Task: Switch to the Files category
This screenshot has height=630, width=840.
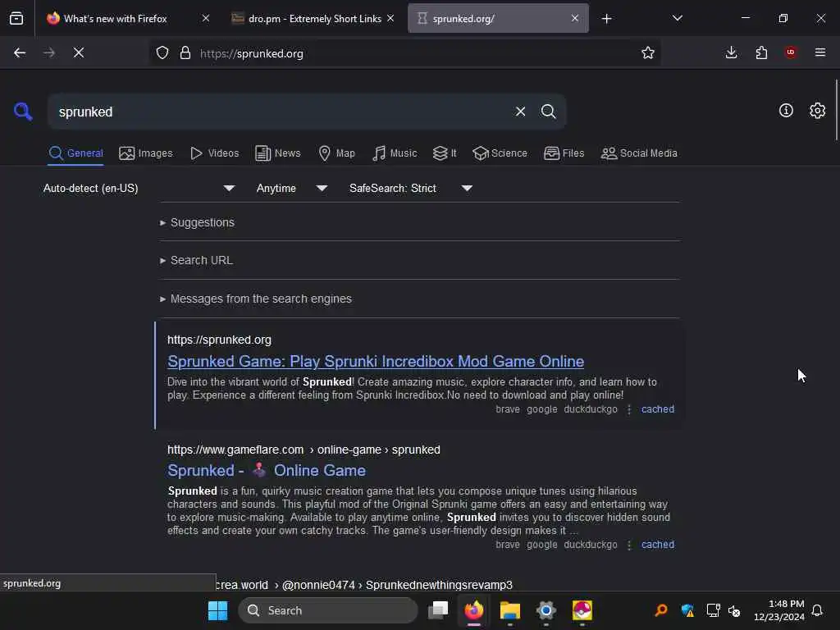Action: coord(564,153)
